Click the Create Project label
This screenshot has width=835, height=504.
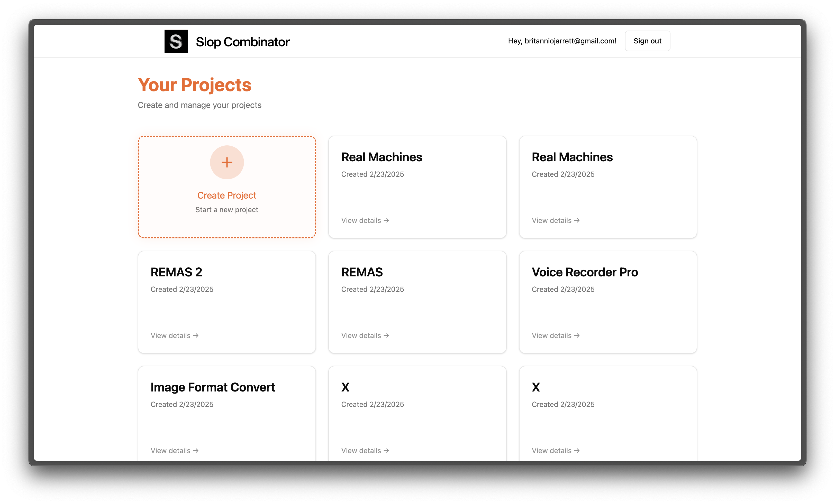pos(227,195)
